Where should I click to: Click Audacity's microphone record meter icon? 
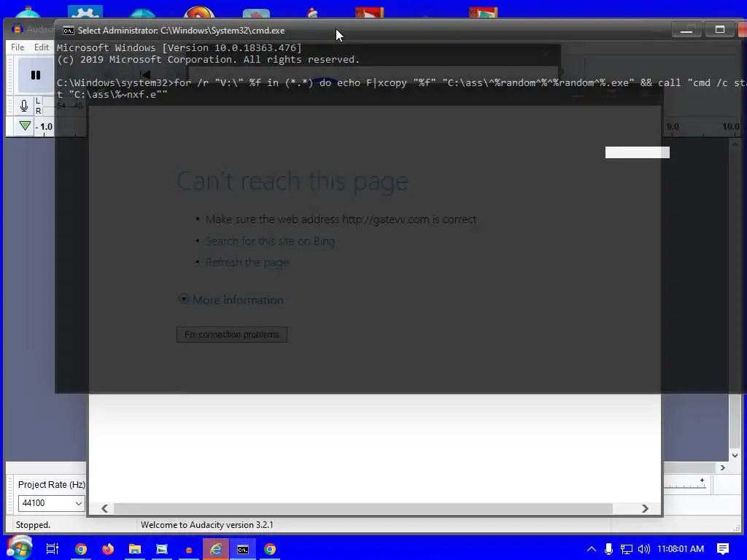coord(24,106)
